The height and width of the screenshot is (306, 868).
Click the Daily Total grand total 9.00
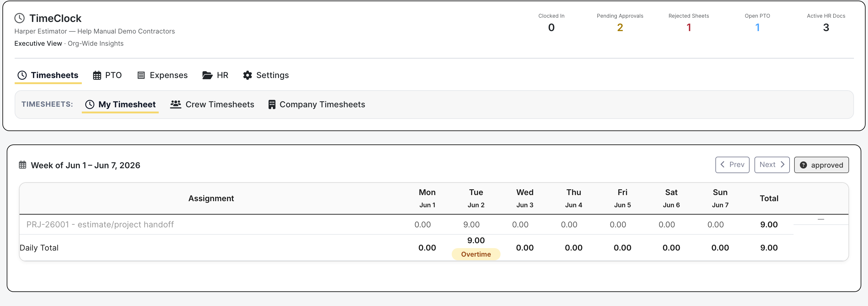(x=769, y=248)
